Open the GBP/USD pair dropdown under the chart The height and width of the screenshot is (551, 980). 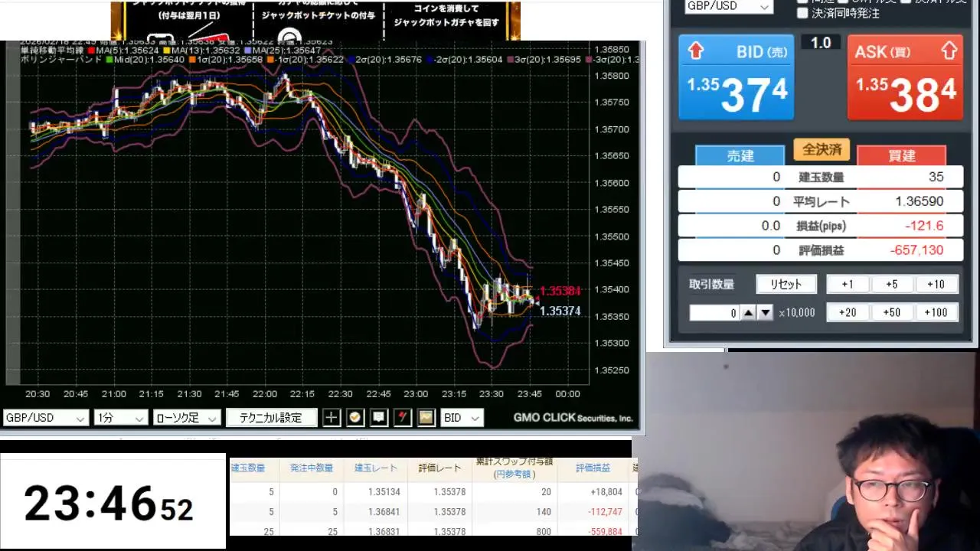(x=46, y=418)
